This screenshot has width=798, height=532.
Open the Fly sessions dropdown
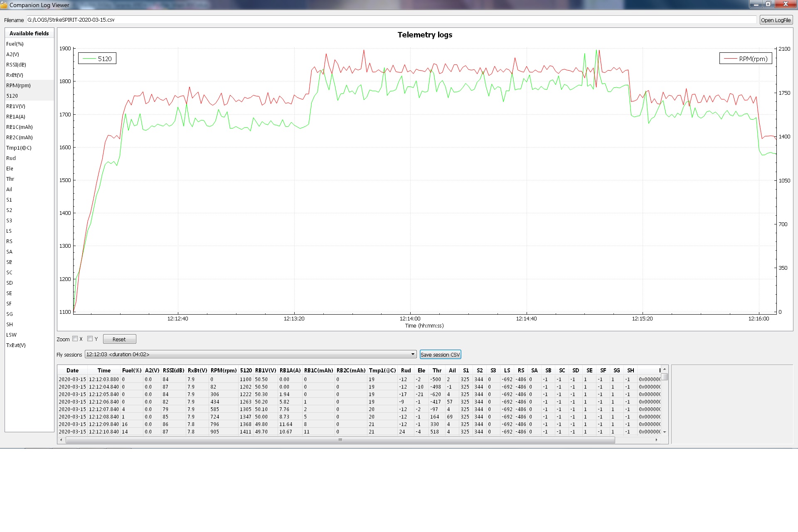[x=249, y=355]
